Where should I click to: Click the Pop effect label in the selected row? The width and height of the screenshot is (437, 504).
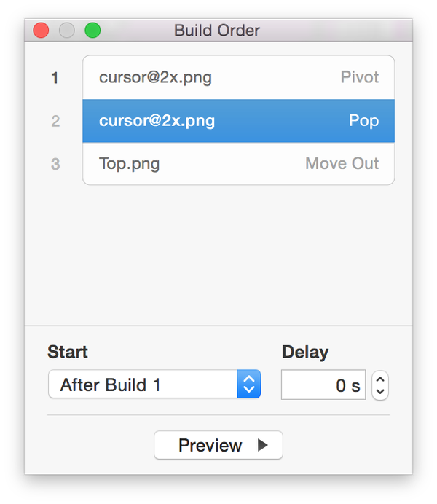[363, 121]
